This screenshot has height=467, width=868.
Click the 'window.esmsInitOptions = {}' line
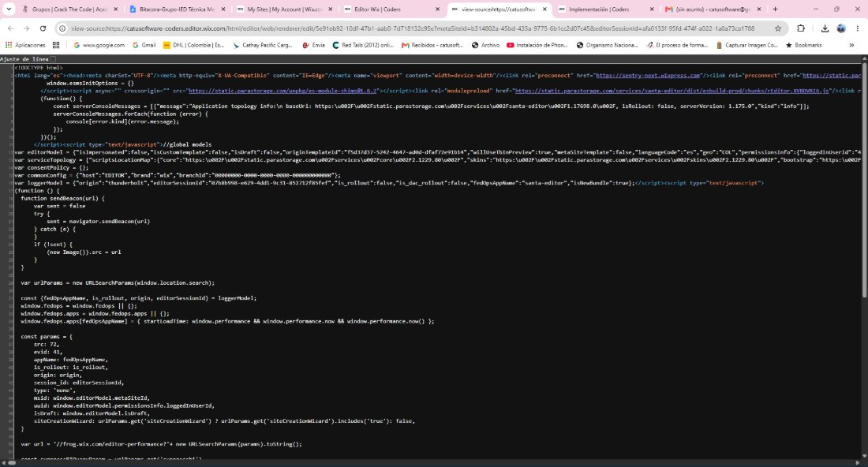[90, 83]
